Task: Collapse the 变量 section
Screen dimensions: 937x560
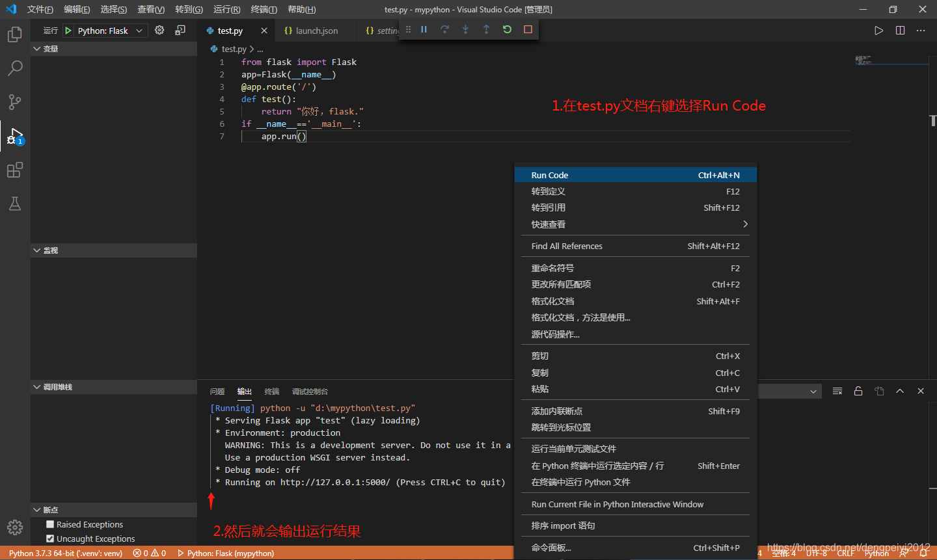Action: pos(114,49)
